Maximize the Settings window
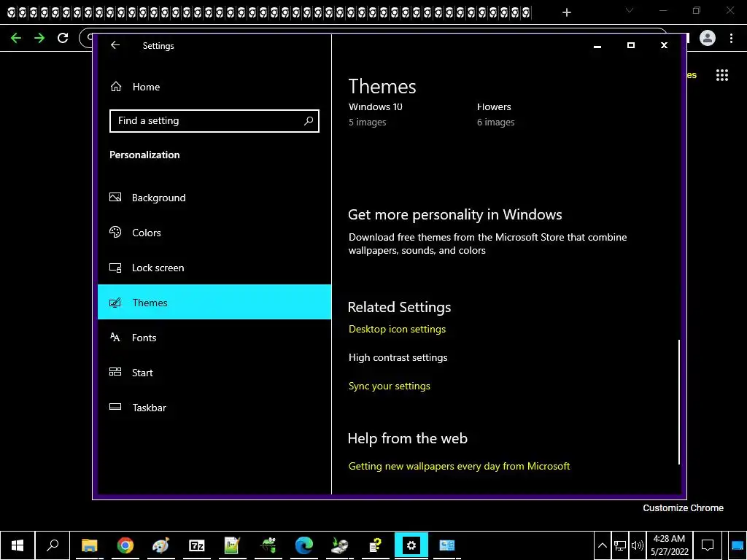The image size is (747, 560). 631,45
